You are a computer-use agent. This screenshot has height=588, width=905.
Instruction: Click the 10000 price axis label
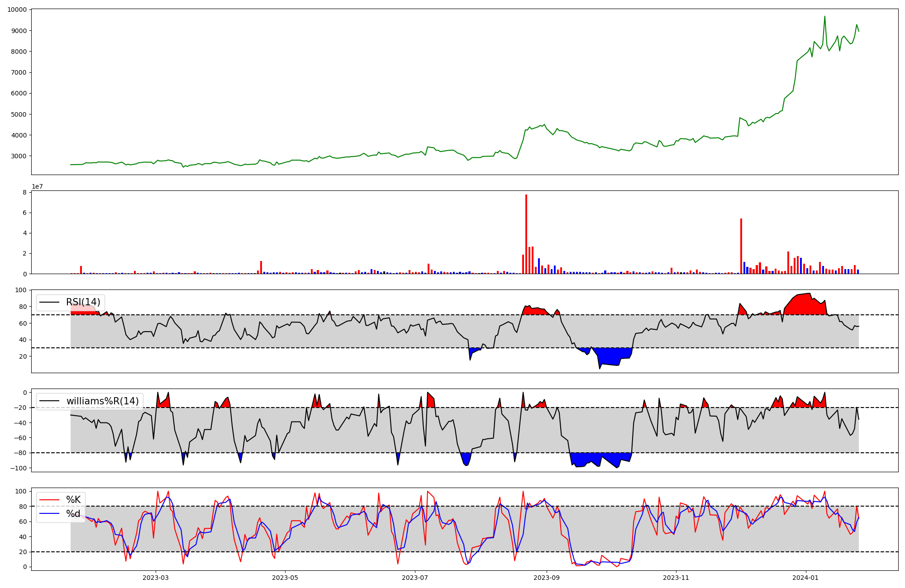(17, 9)
